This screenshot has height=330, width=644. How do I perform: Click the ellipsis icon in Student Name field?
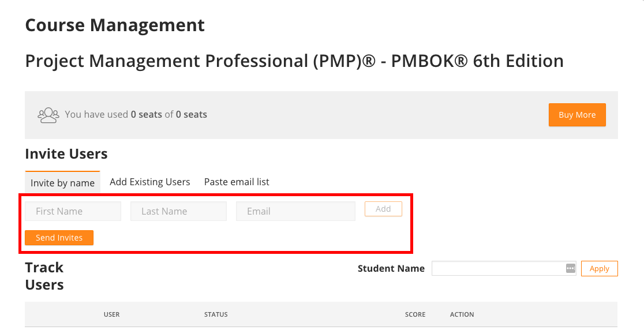pos(571,268)
